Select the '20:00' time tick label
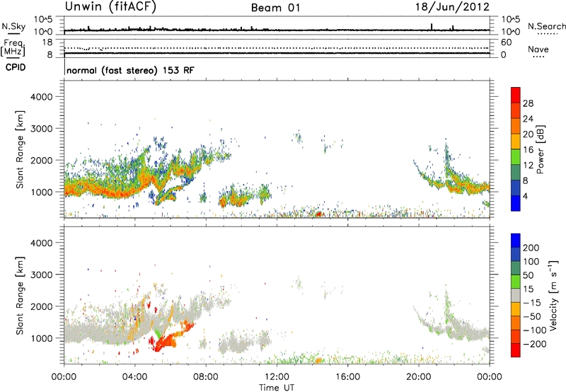 [419, 377]
